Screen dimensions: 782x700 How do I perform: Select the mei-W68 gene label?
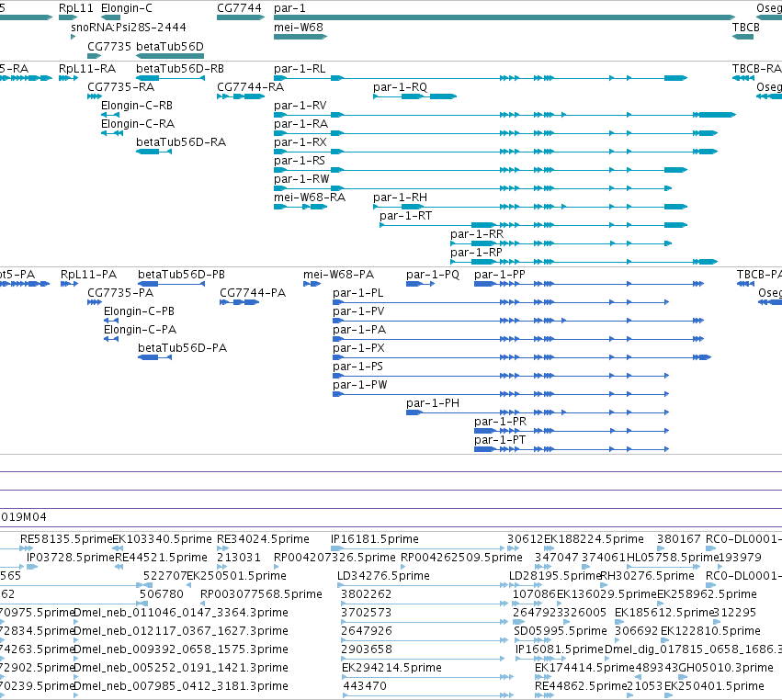click(299, 27)
